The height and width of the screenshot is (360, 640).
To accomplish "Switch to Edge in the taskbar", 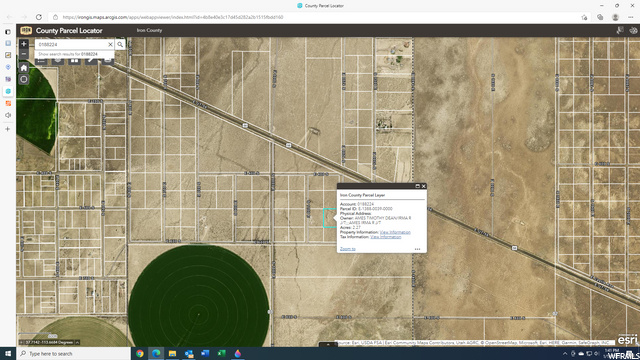I will pos(156,353).
